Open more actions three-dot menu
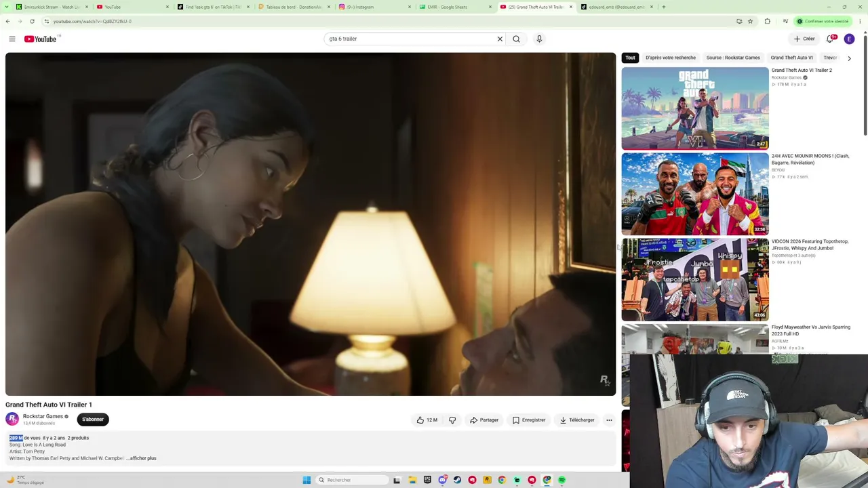Image resolution: width=868 pixels, height=488 pixels. (x=609, y=420)
